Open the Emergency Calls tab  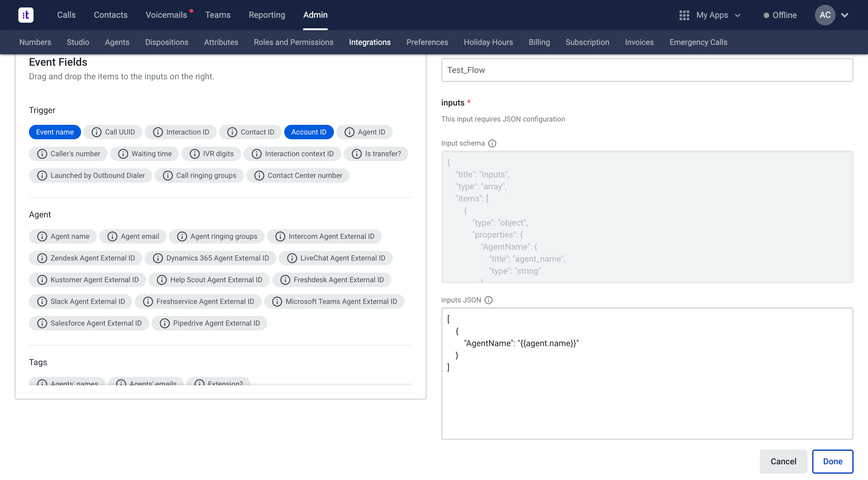click(698, 42)
